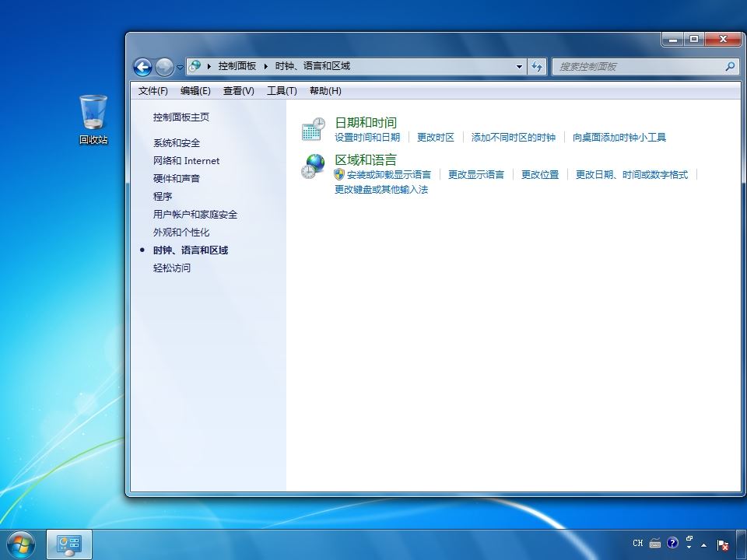Viewport: 747px width, 560px height.
Task: Click the Forward navigation arrow button
Action: click(x=164, y=67)
